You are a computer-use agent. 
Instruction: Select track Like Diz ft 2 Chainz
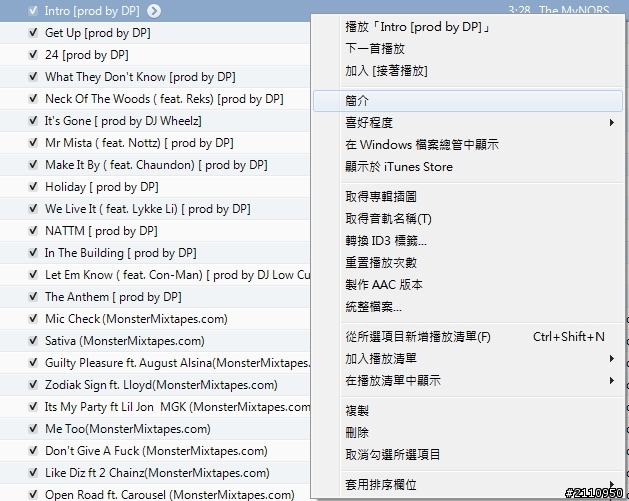tap(157, 473)
